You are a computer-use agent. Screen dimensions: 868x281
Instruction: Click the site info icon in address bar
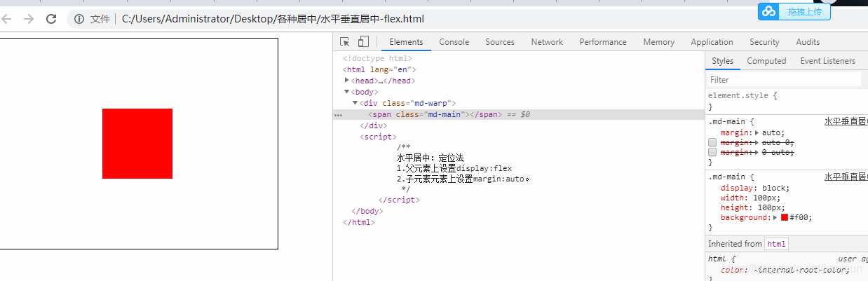[x=79, y=19]
